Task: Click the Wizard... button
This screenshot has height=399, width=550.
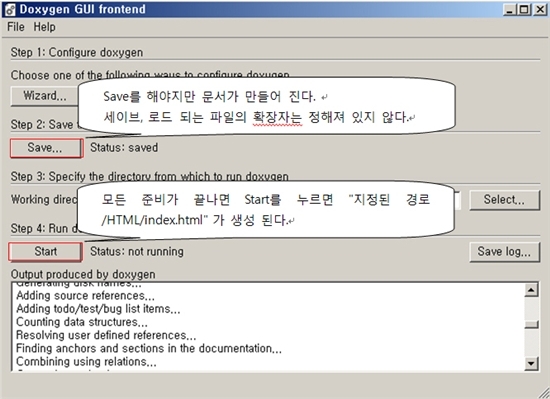Action: 45,96
